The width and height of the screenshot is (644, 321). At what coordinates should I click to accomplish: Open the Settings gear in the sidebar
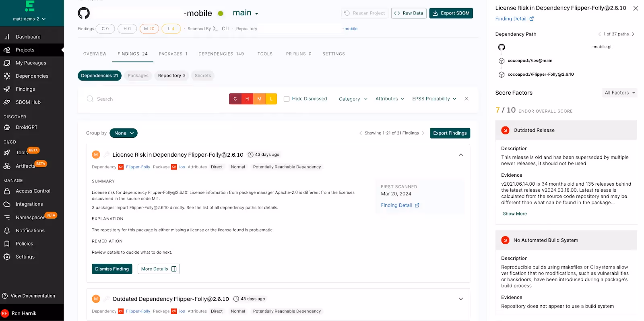[x=7, y=257]
